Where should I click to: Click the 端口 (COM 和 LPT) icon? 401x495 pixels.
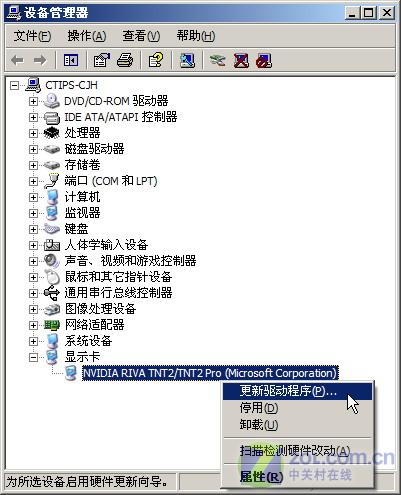click(x=52, y=181)
